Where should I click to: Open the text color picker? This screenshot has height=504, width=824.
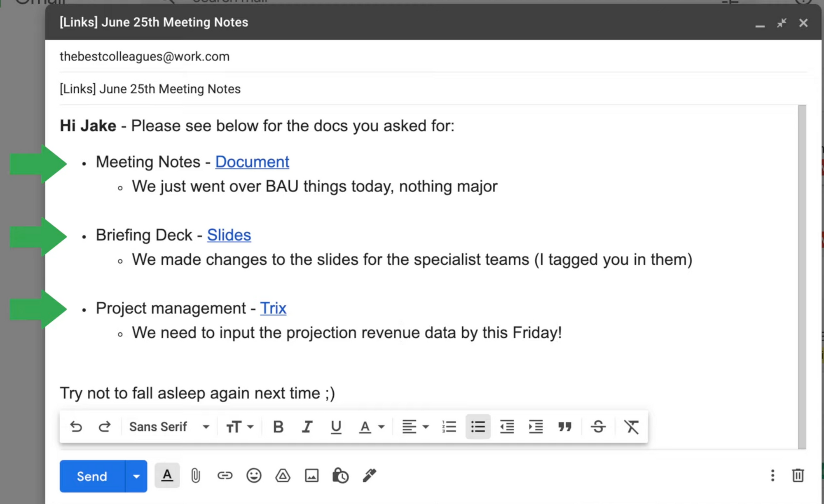pyautogui.click(x=371, y=427)
